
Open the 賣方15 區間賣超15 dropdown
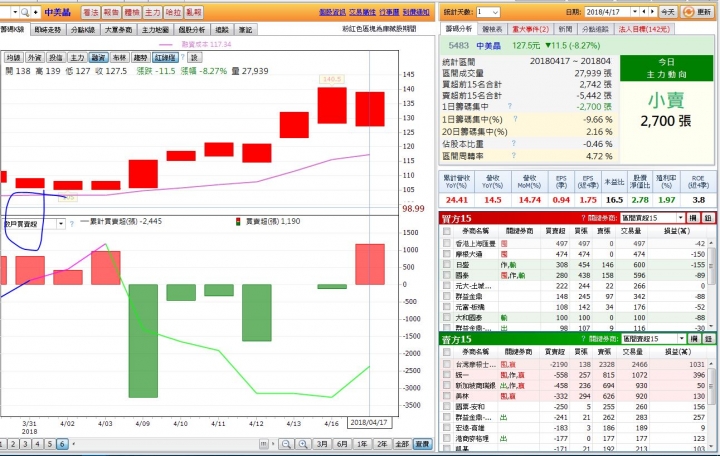click(x=681, y=339)
